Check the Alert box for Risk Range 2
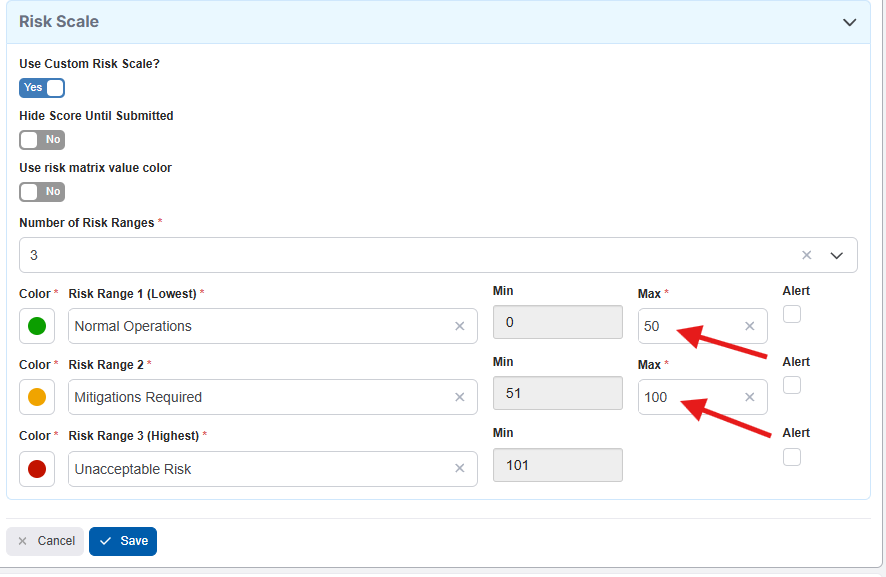Image resolution: width=886 pixels, height=577 pixels. click(792, 385)
